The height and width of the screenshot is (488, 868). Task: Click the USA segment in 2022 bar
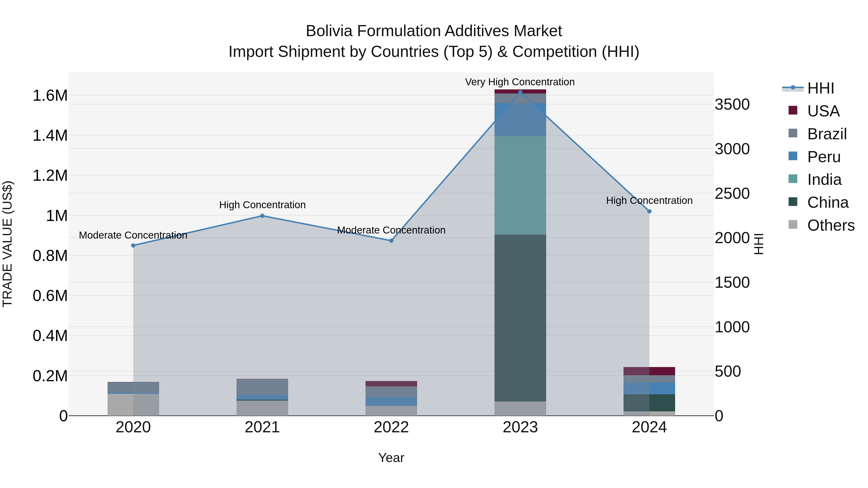point(391,384)
